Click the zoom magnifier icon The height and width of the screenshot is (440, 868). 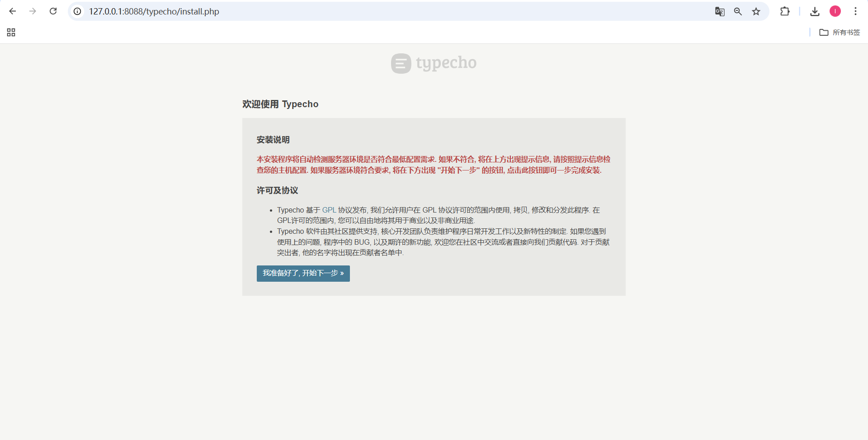(x=738, y=11)
